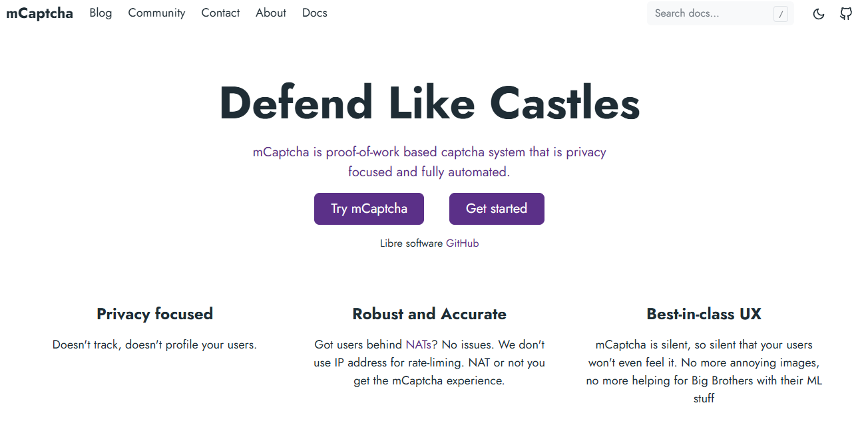Click the Defend Like Castles headline
Image resolution: width=868 pixels, height=427 pixels.
[x=429, y=104]
